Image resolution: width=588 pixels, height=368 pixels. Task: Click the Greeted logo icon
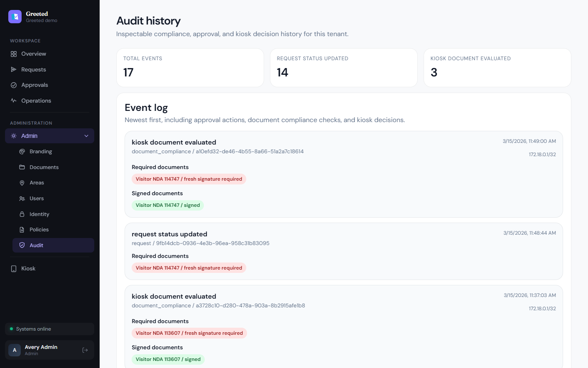click(15, 17)
